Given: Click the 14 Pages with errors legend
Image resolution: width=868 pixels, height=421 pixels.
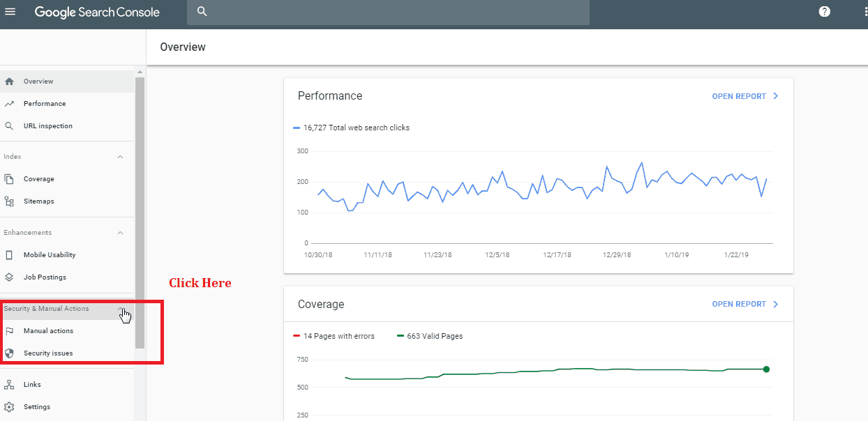Looking at the screenshot, I should click(x=334, y=336).
